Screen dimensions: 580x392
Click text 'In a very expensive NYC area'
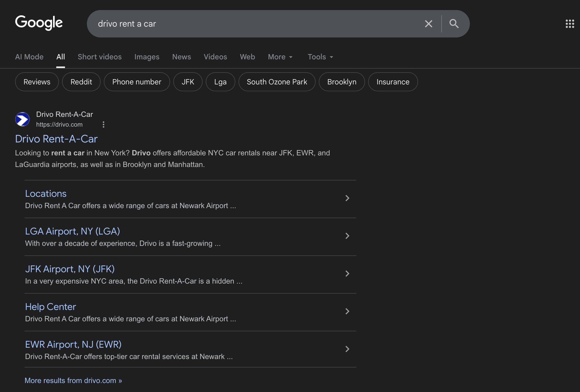pyautogui.click(x=75, y=281)
